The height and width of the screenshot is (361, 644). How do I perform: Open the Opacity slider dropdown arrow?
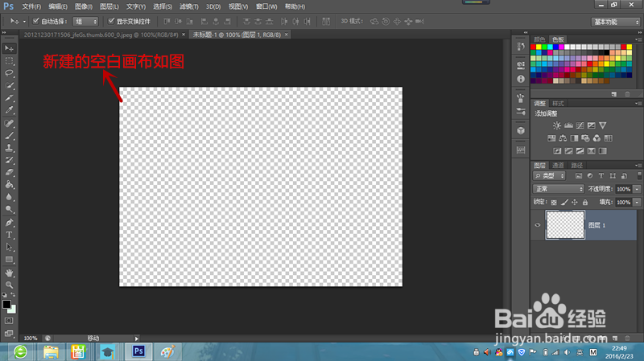click(x=637, y=189)
